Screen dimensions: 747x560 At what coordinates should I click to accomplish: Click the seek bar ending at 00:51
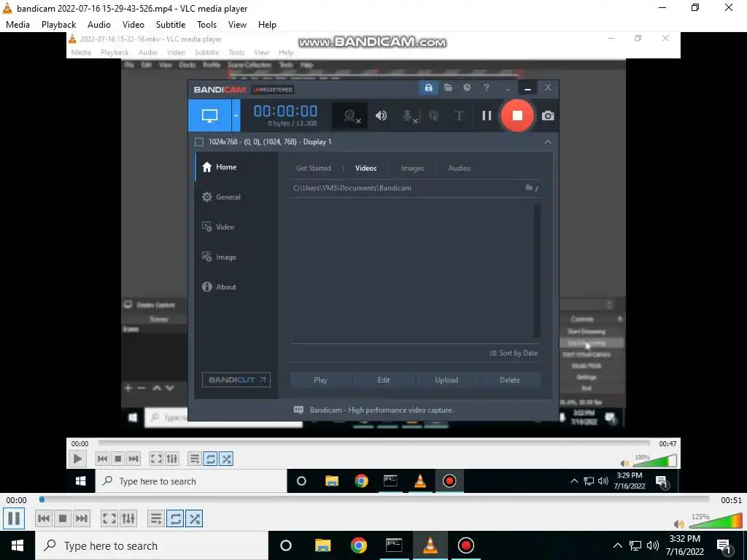(374, 499)
